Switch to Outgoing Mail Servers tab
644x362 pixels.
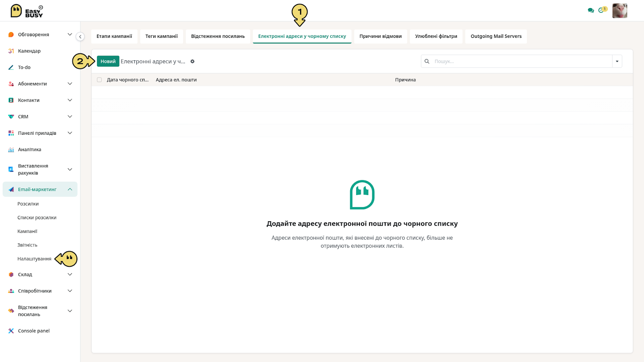496,36
